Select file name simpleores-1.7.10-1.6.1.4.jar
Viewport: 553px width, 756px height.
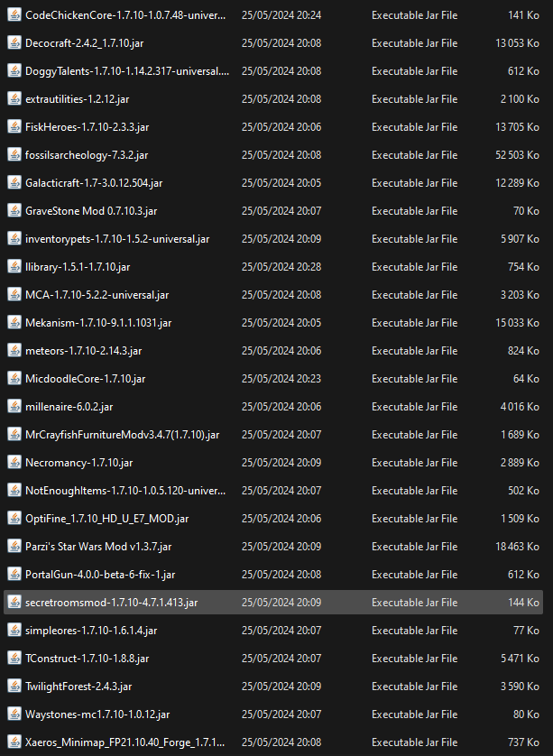(x=91, y=631)
